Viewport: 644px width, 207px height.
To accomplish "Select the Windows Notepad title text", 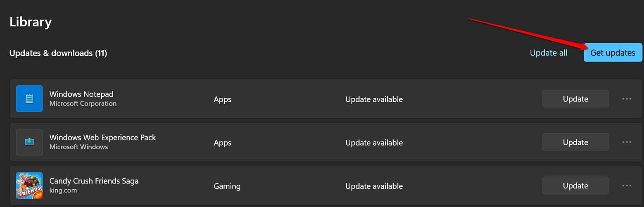I will pyautogui.click(x=81, y=94).
